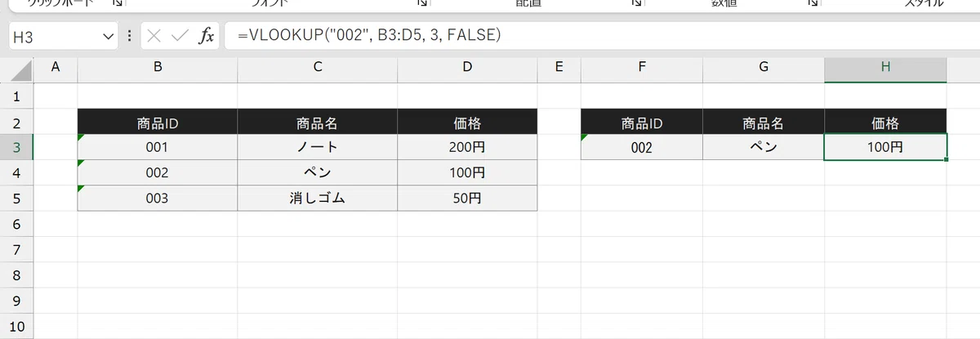Click the 商品名 header cell in column G

(764, 123)
